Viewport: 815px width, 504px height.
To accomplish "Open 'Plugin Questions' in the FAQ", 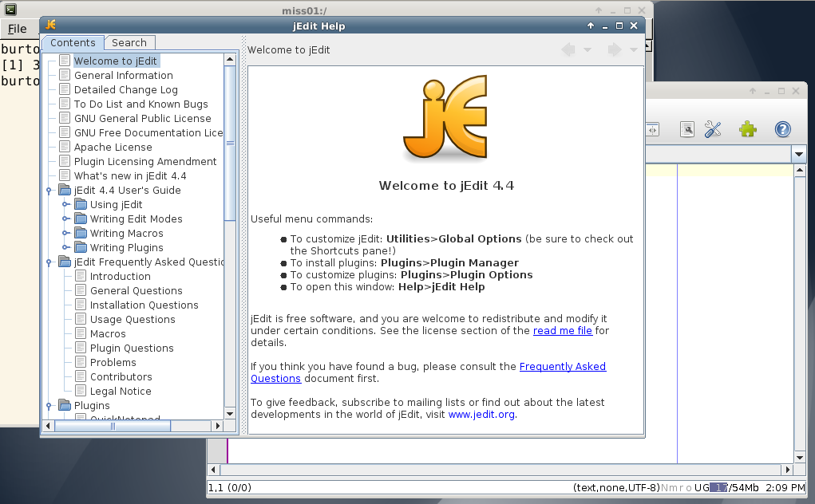I will [x=132, y=348].
